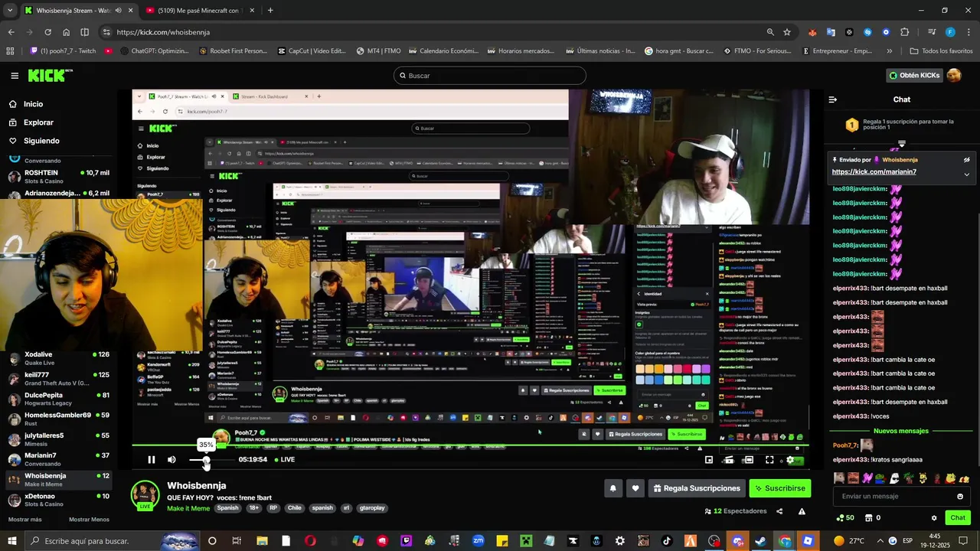Enter fullscreen mode in player
This screenshot has height=551, width=980.
769,460
